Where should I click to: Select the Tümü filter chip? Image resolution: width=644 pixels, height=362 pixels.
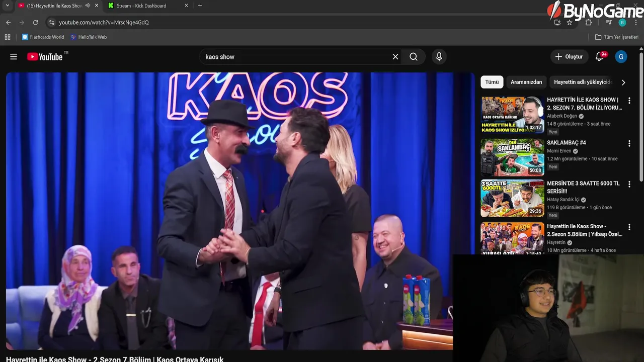pos(492,82)
